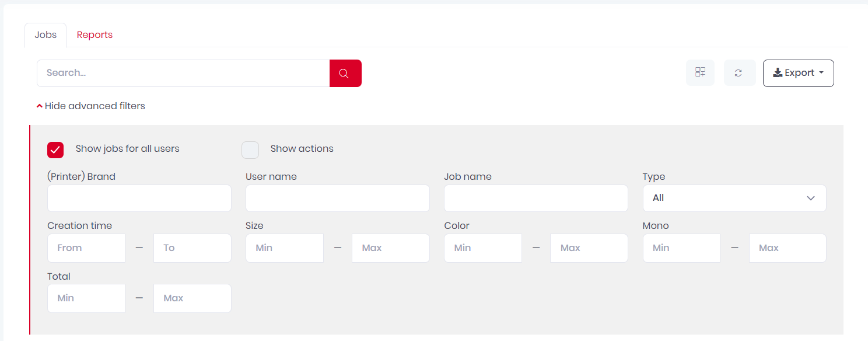This screenshot has width=868, height=341.
Task: Enable the Show actions checkbox
Action: [250, 150]
